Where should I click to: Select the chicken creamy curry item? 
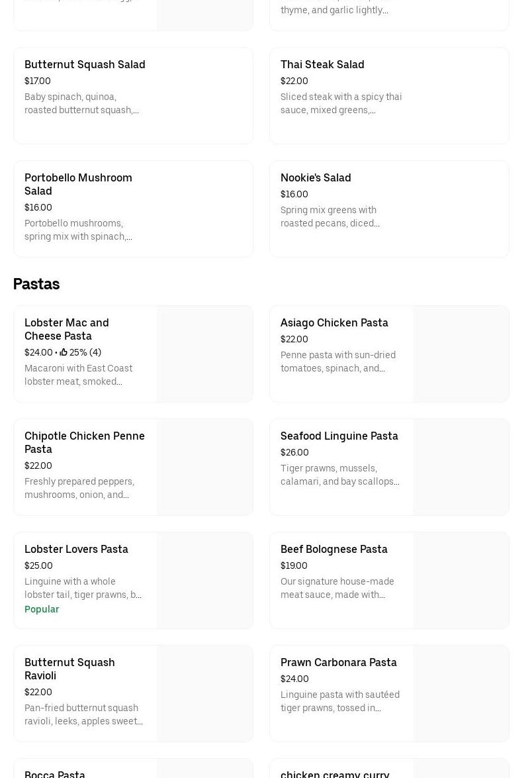[x=335, y=773]
